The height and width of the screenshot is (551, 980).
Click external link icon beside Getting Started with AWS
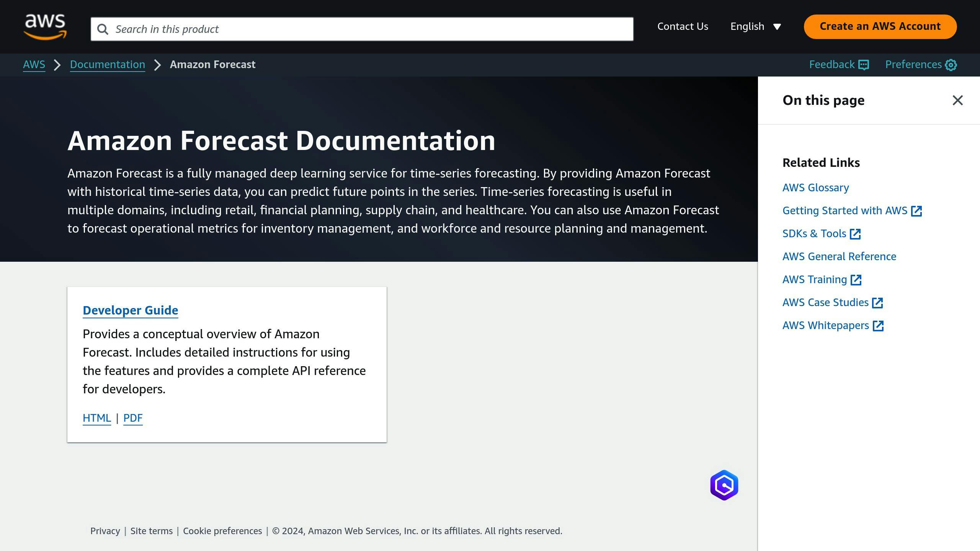pyautogui.click(x=916, y=211)
